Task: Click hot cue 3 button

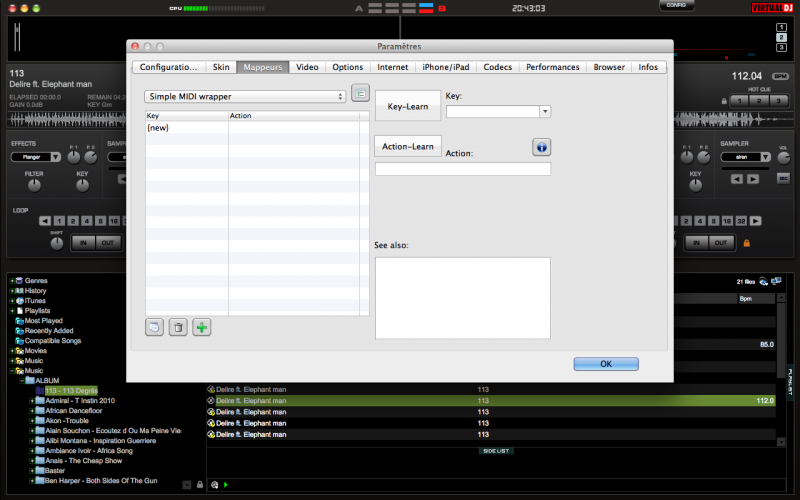Action: (x=778, y=101)
